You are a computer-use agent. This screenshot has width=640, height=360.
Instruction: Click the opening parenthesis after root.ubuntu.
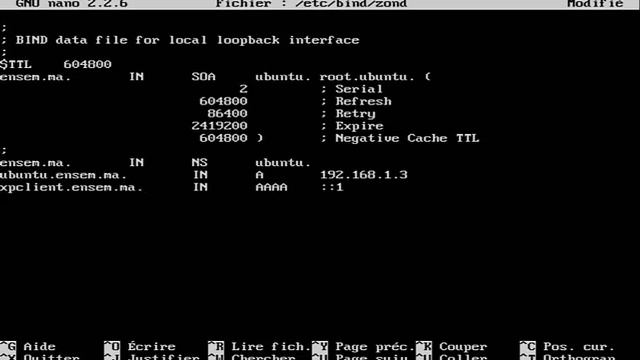point(427,77)
